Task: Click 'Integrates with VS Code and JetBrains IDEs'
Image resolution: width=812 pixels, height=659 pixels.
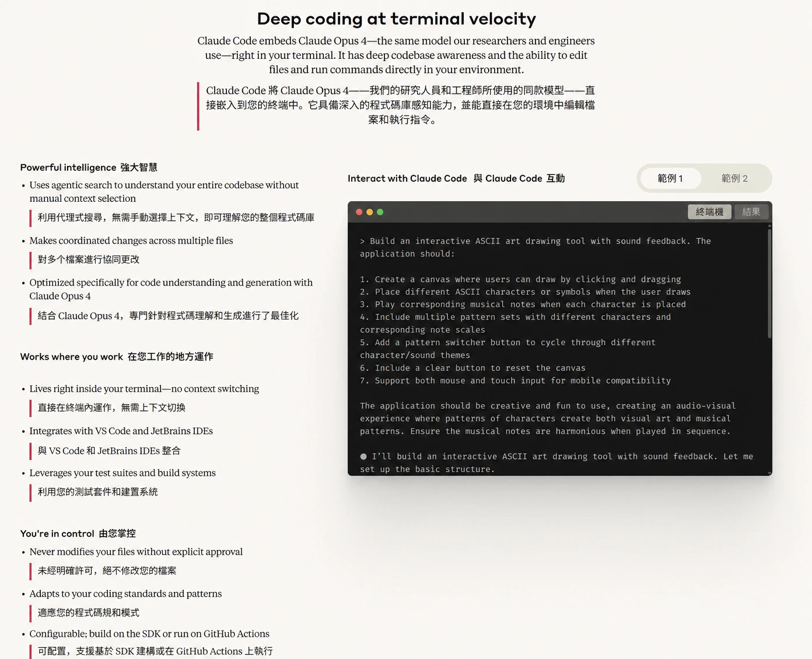Action: point(121,431)
